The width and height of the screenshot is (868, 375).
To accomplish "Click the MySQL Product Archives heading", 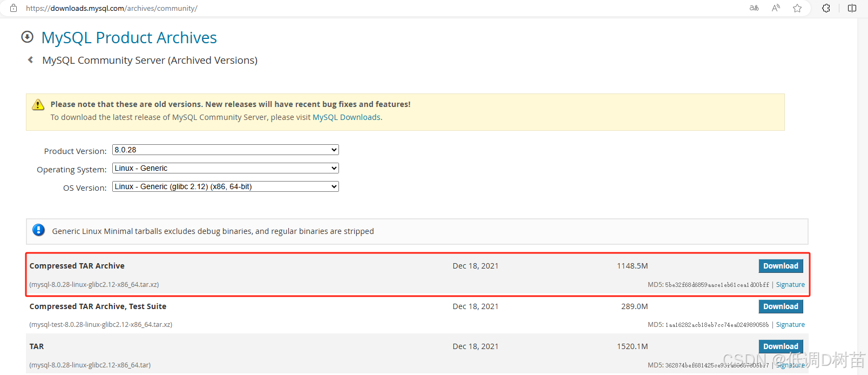I will [x=129, y=37].
